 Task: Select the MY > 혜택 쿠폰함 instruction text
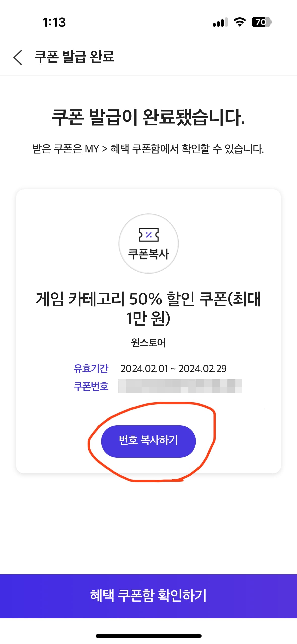click(149, 149)
